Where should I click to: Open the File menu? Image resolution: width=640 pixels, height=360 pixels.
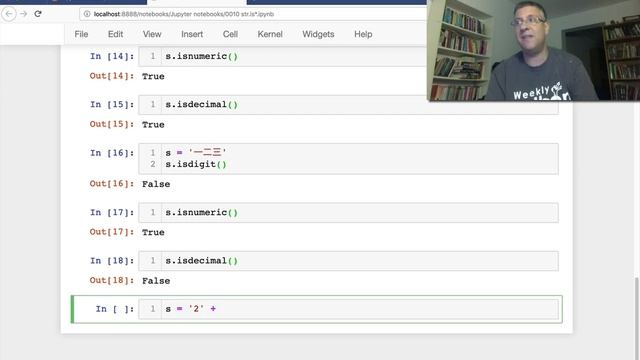point(81,34)
